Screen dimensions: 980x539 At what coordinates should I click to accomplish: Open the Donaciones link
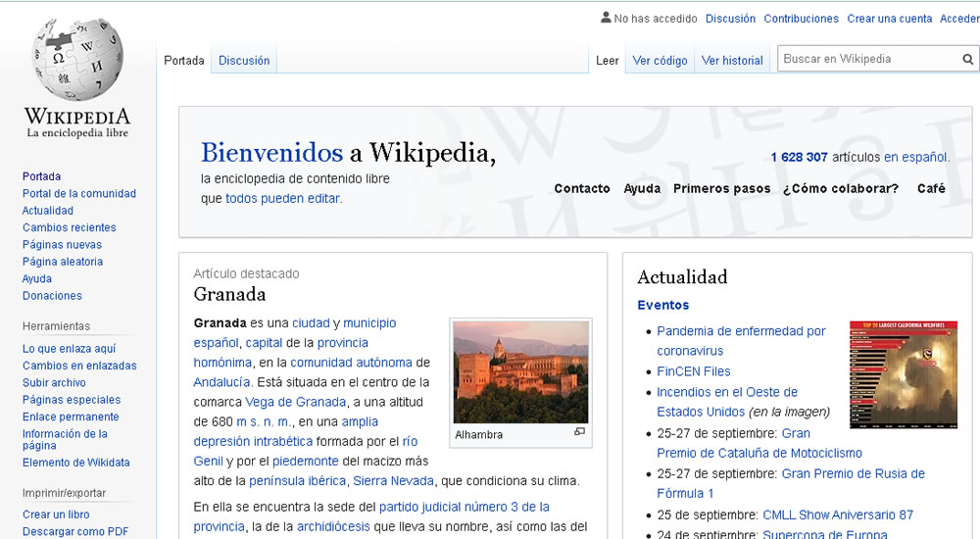tap(53, 296)
